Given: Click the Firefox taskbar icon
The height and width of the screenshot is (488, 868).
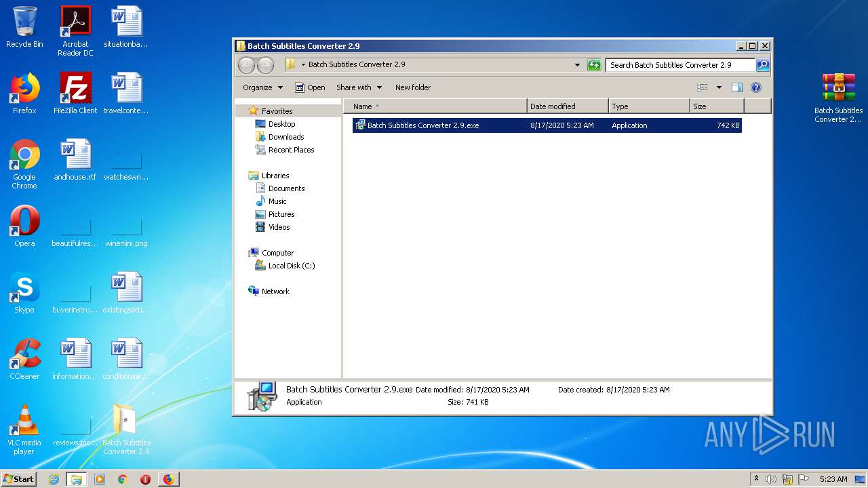Looking at the screenshot, I should [x=168, y=479].
